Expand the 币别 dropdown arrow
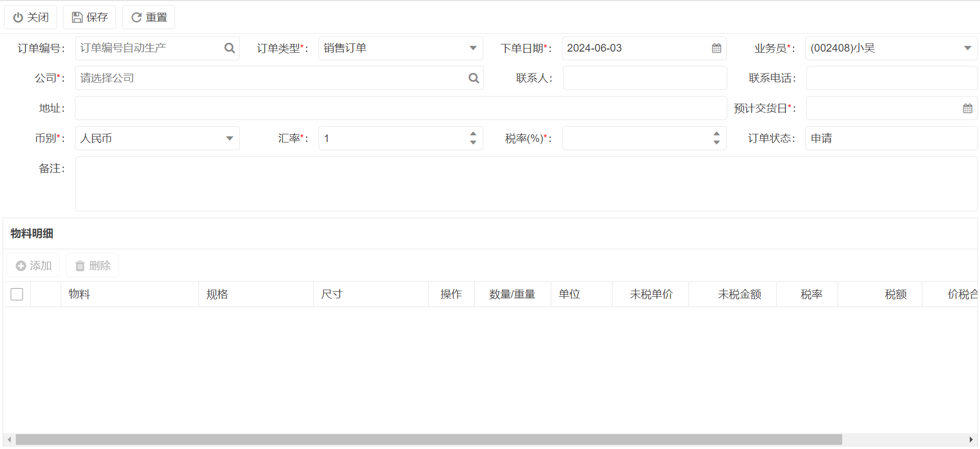Screen dimensions: 980x449 [x=230, y=138]
